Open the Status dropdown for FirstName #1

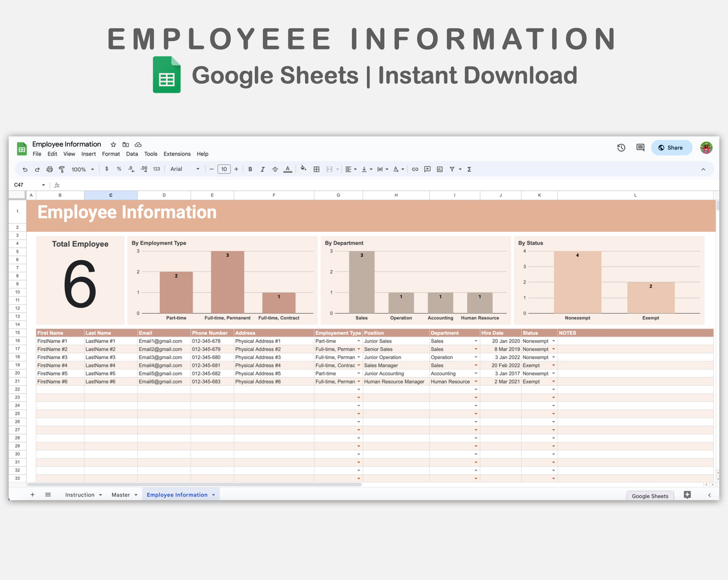pyautogui.click(x=553, y=341)
